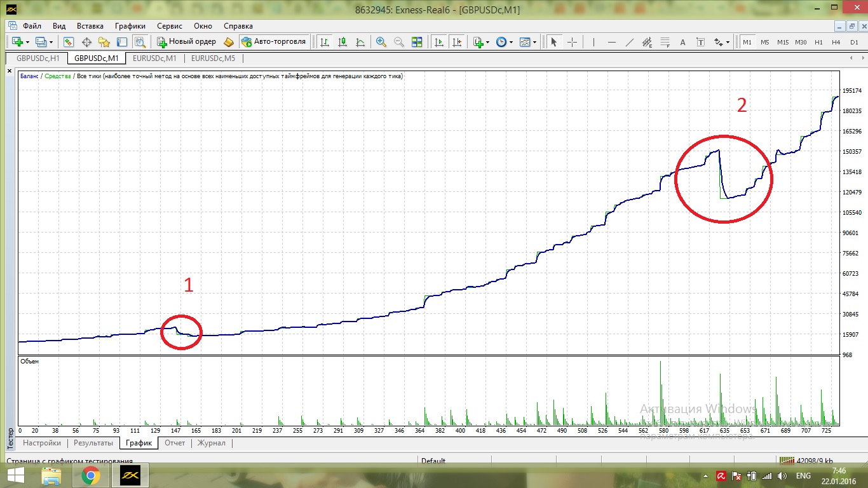Click the Arrows objects icon

[x=719, y=42]
